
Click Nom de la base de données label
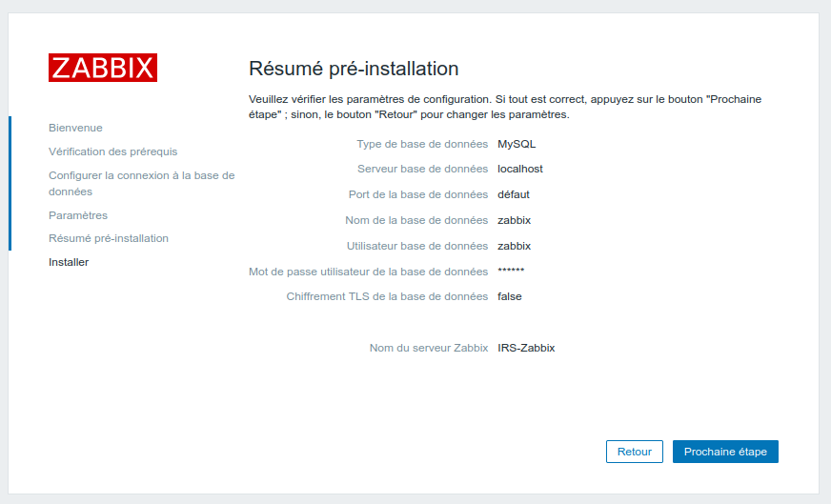click(x=416, y=220)
